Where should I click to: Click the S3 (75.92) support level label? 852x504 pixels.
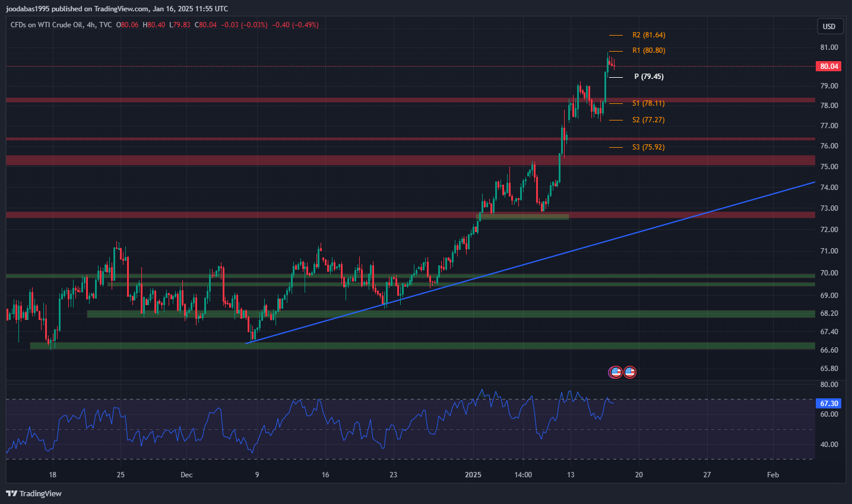[x=648, y=147]
